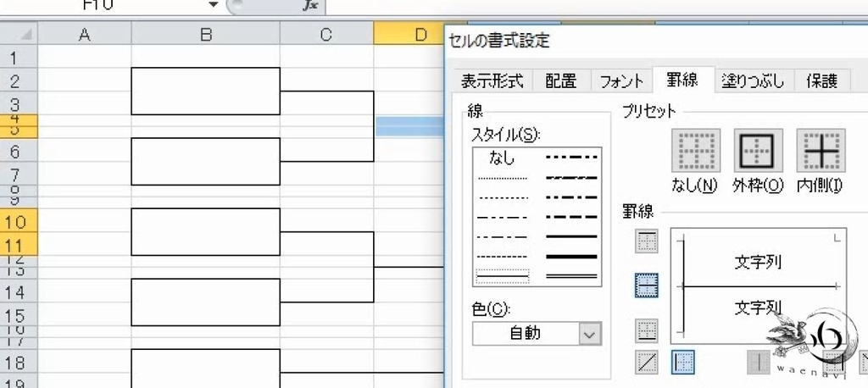Select the double line style
868x388 pixels.
point(572,275)
